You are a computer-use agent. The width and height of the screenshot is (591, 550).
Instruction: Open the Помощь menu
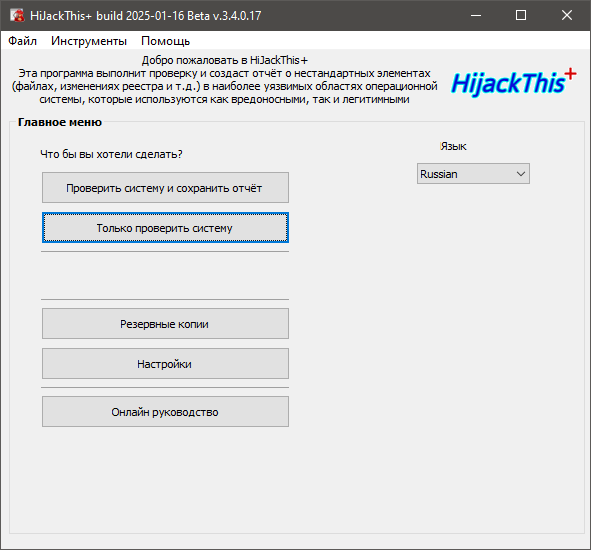pos(165,41)
